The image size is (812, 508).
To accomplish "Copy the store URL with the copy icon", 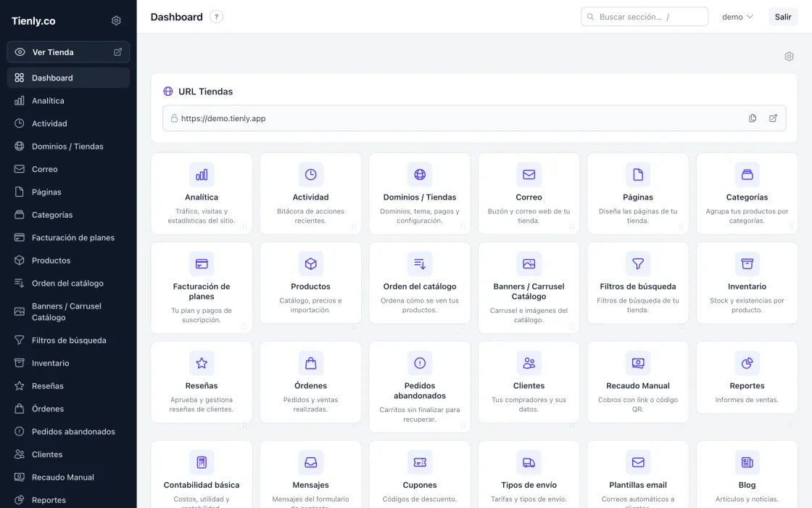I will (x=753, y=118).
